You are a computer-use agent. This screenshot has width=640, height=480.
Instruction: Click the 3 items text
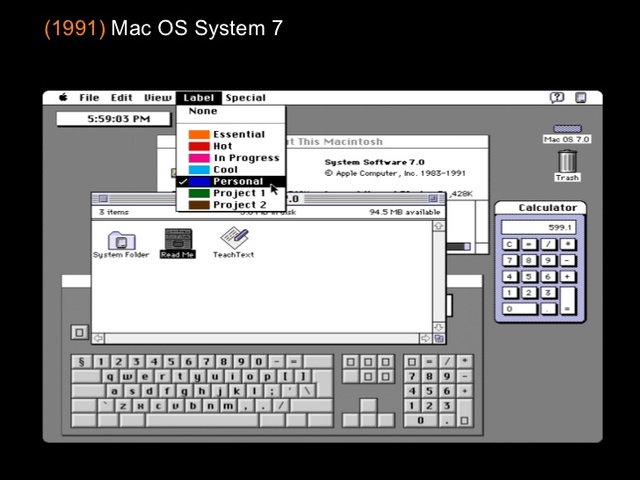[x=114, y=212]
